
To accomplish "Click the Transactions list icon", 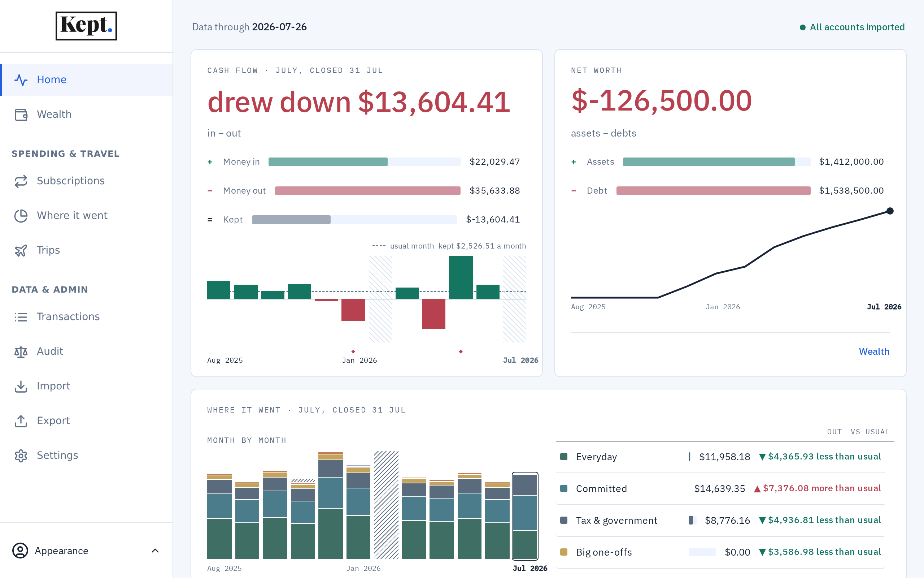I will pos(21,317).
